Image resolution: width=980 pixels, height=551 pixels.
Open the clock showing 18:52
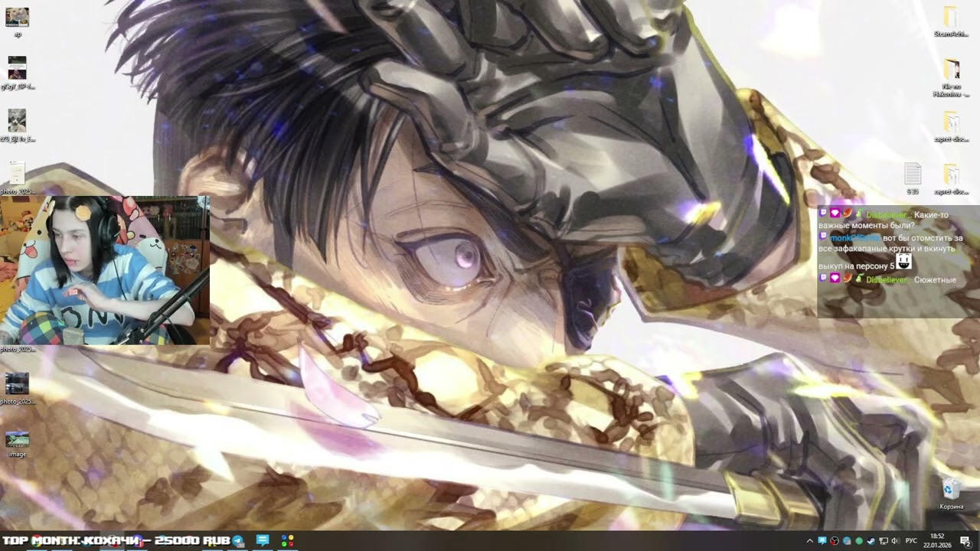tap(937, 540)
